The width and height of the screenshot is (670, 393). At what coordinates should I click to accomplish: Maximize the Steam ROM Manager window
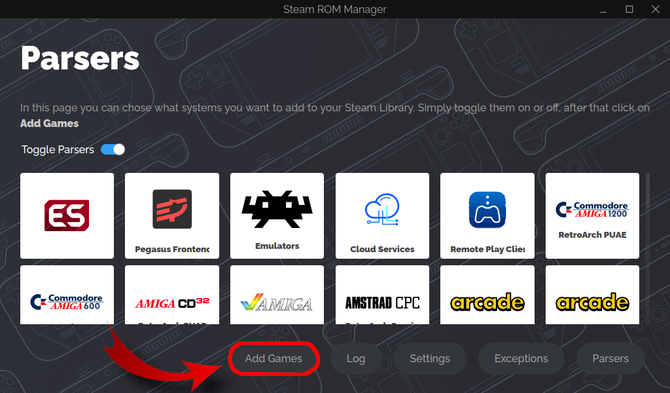[x=629, y=9]
